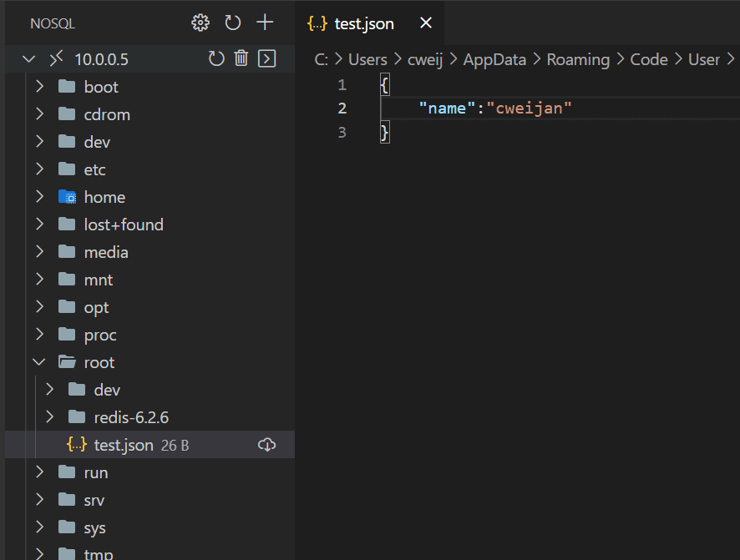Refresh the NOSQL panel list

[x=233, y=23]
